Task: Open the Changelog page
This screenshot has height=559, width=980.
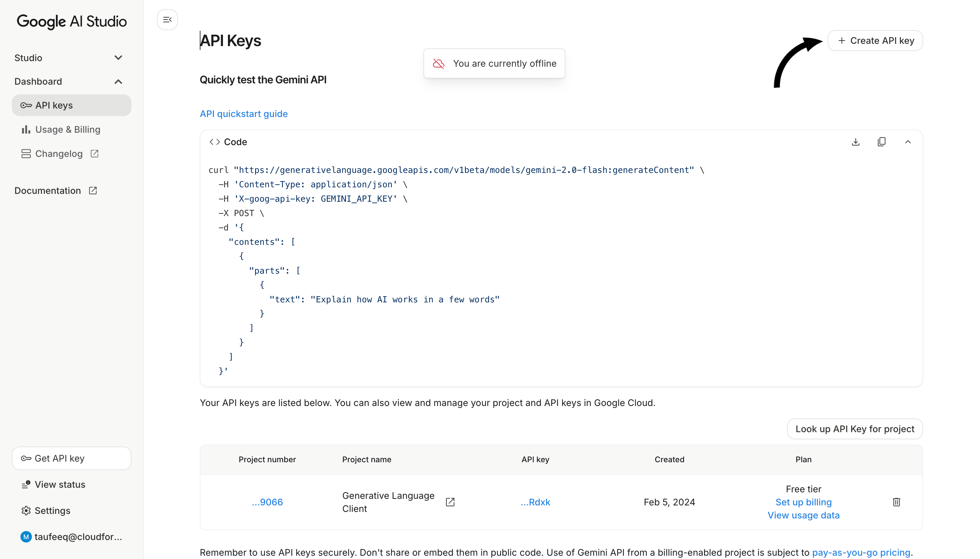Action: (59, 154)
